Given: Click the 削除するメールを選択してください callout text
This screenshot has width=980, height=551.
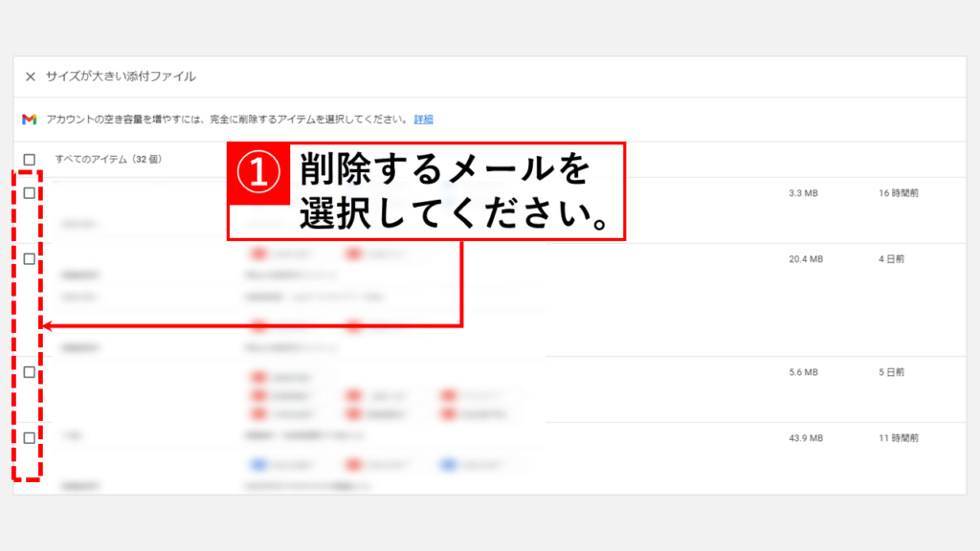Looking at the screenshot, I should pyautogui.click(x=455, y=191).
